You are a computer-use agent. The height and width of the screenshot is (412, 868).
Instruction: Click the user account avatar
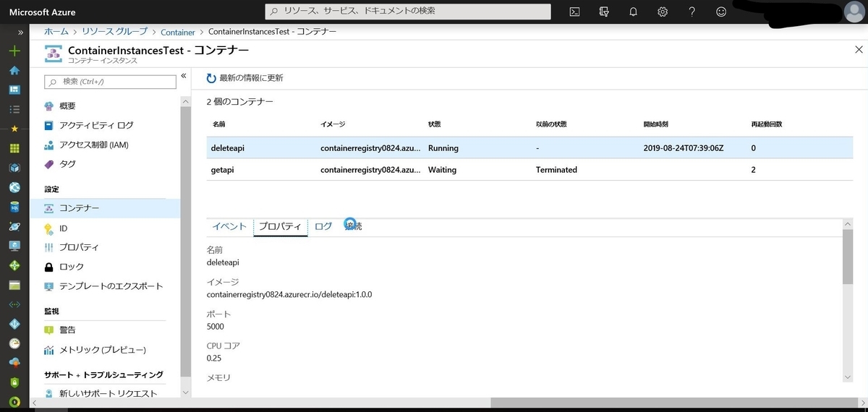point(853,12)
